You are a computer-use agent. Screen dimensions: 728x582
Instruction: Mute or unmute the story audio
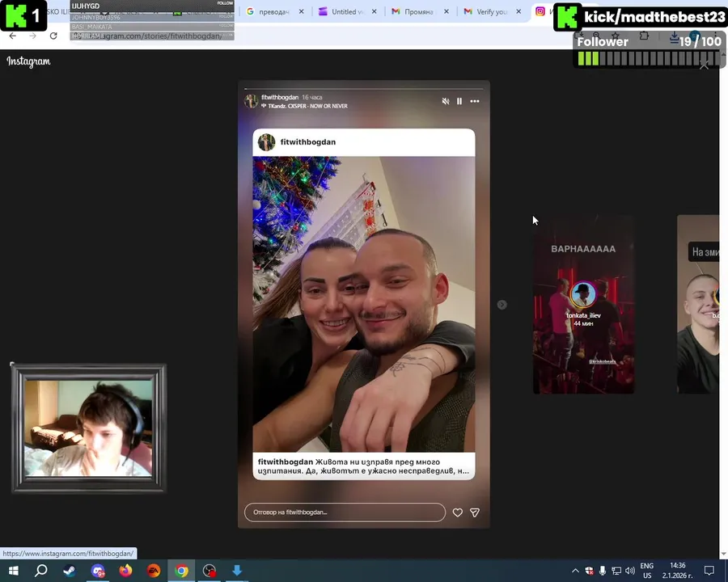click(x=445, y=101)
